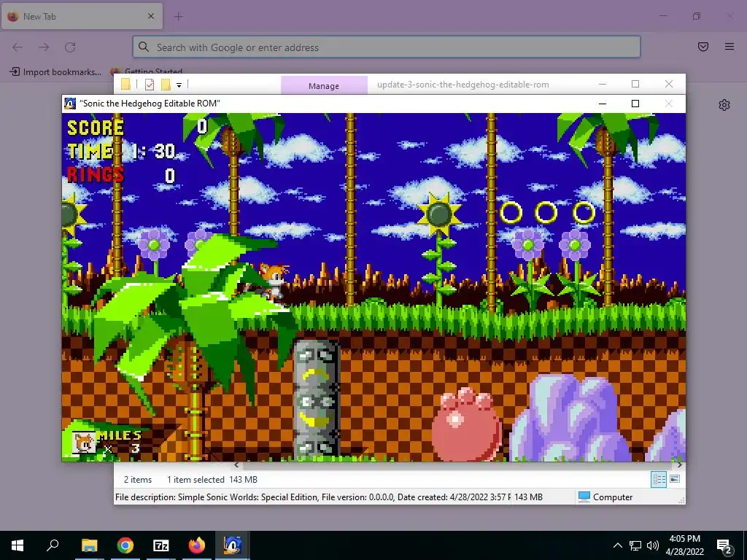Click the RINGS counter in HUD
Image resolution: width=747 pixels, height=560 pixels.
[122, 175]
